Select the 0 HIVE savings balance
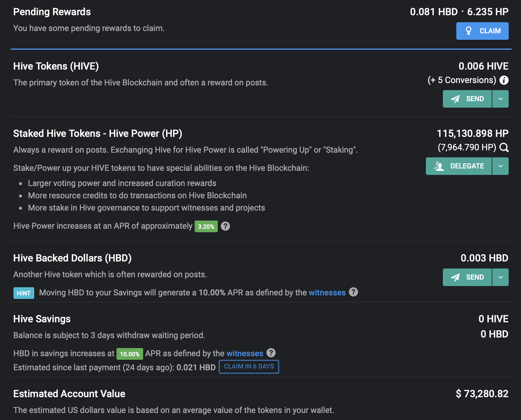 [493, 319]
